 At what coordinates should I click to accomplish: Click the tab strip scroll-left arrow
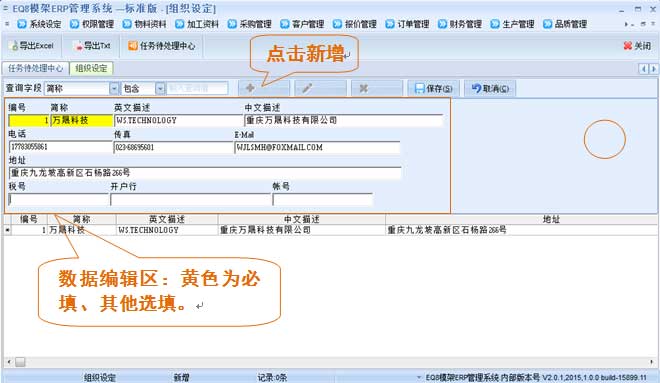click(644, 69)
